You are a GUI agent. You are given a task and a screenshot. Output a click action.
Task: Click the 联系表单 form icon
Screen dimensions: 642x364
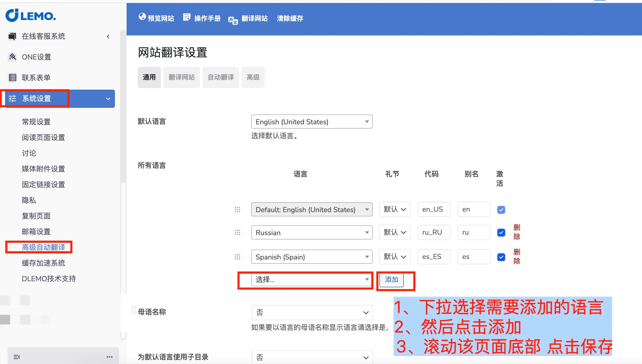12,77
